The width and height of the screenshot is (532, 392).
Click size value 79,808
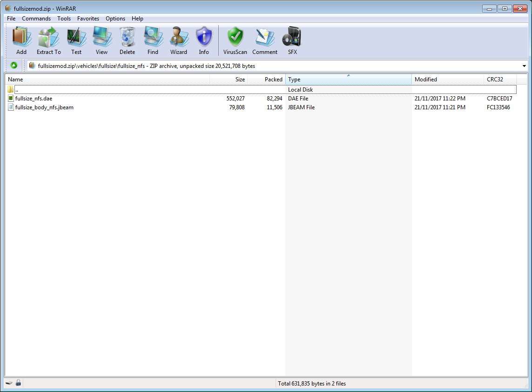237,107
